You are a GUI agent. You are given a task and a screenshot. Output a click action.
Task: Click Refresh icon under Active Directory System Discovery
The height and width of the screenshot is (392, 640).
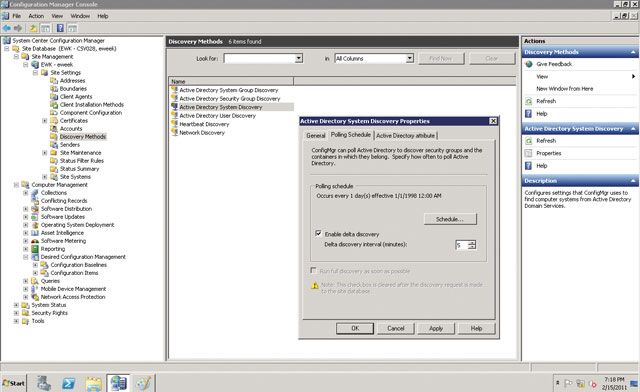coord(529,140)
